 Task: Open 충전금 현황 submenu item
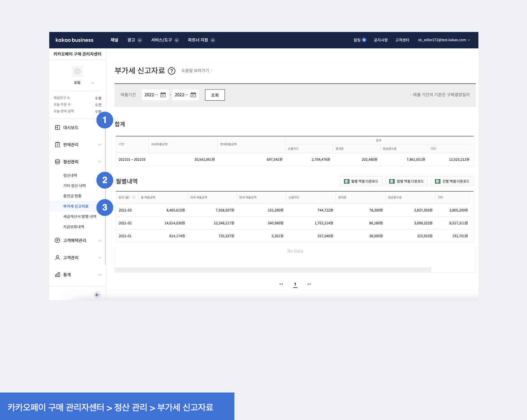pos(72,196)
